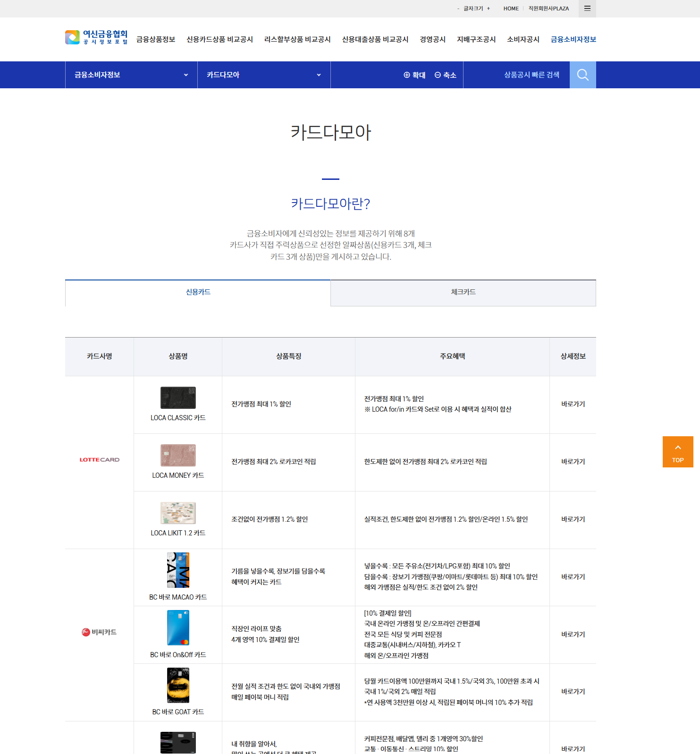Click the LOTTECARD company logo
Image resolution: width=700 pixels, height=754 pixels.
tap(100, 459)
